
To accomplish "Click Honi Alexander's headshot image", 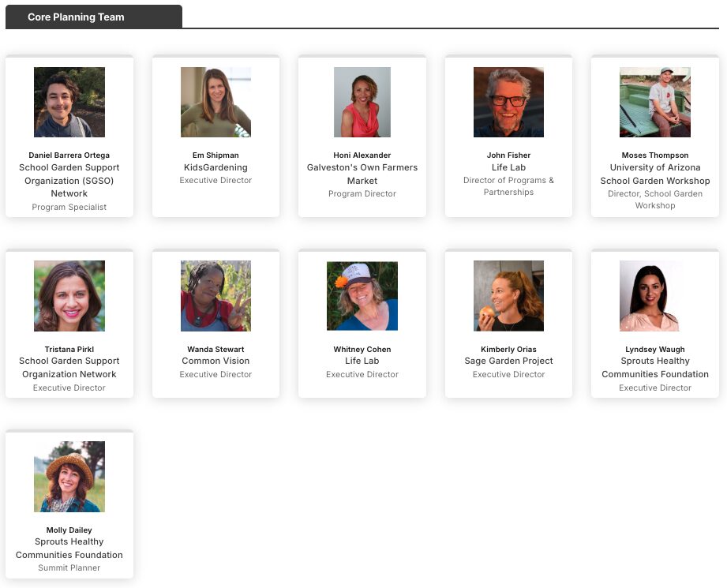I will (x=362, y=102).
